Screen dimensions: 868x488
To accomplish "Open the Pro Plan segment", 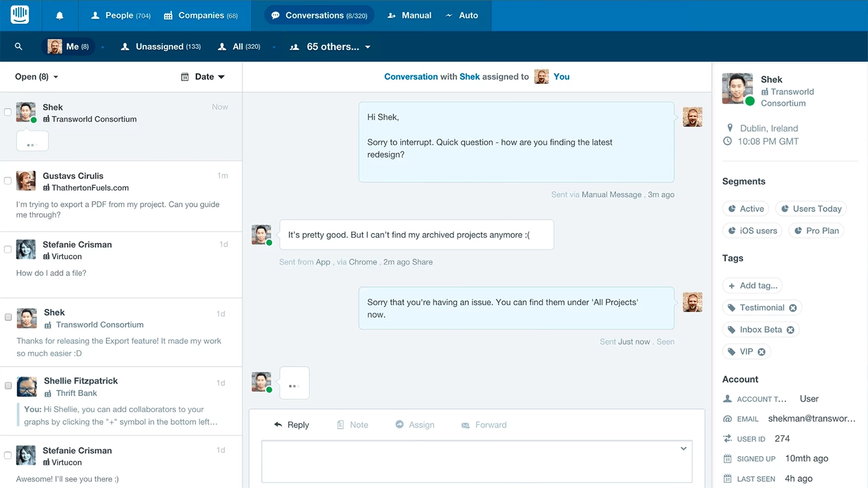I will [x=816, y=231].
